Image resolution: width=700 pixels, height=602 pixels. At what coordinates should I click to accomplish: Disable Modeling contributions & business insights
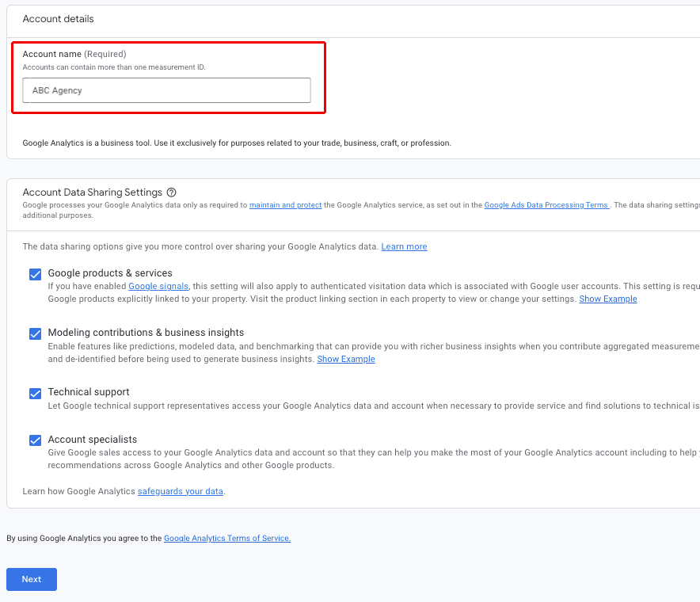(x=35, y=333)
